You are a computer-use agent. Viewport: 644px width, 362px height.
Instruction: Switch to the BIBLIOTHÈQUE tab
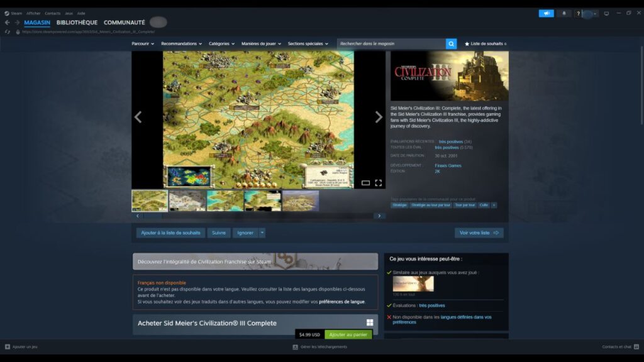coord(77,23)
